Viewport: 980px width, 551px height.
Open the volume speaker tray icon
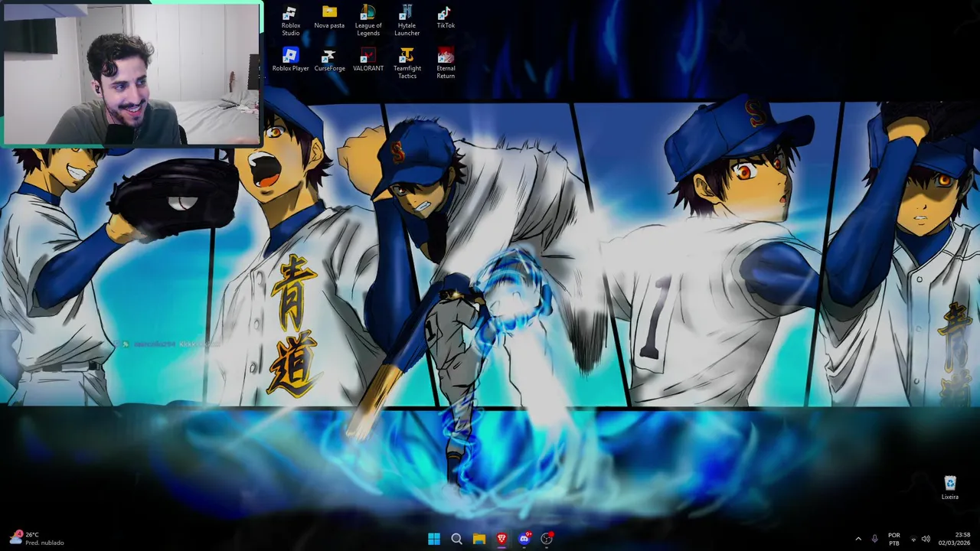[x=926, y=539]
